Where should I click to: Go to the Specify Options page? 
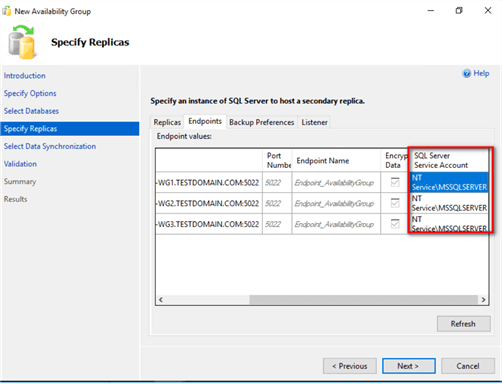[x=30, y=93]
